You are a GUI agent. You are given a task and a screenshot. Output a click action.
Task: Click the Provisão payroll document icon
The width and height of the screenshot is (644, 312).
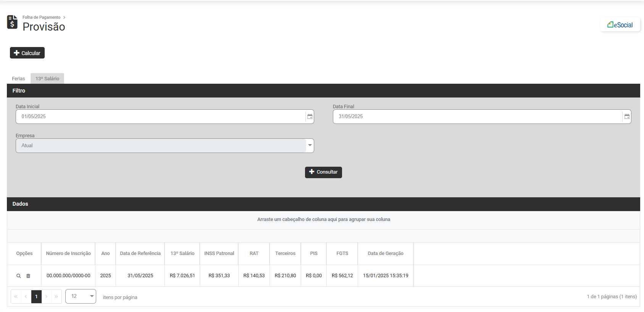12,22
